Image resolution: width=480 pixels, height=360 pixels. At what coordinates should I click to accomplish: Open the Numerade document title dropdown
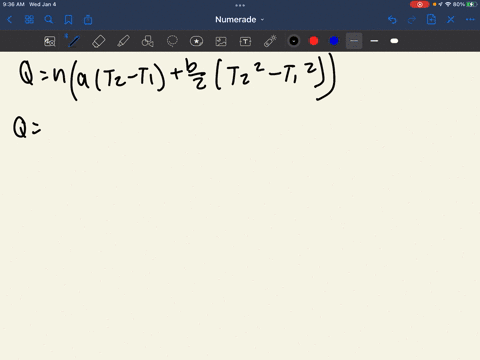[239, 20]
